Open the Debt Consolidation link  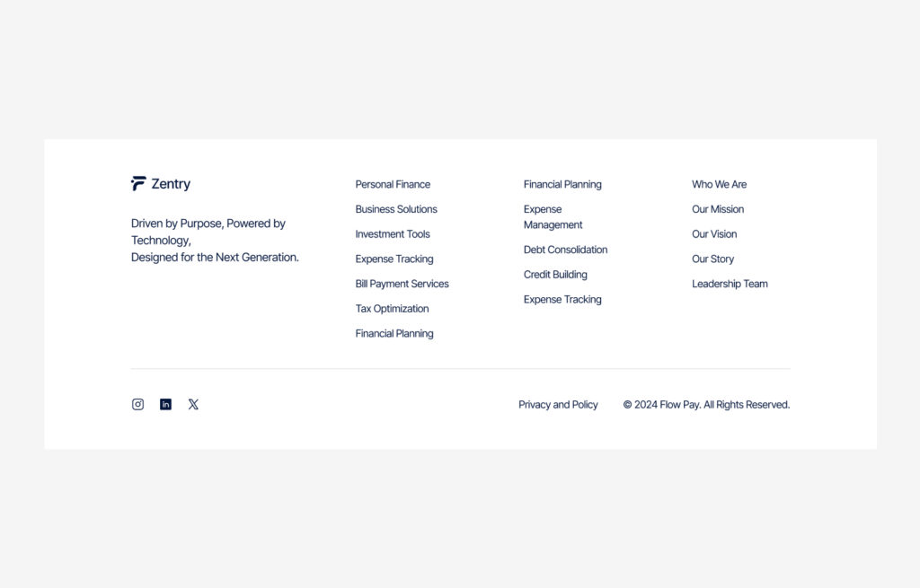coord(565,250)
